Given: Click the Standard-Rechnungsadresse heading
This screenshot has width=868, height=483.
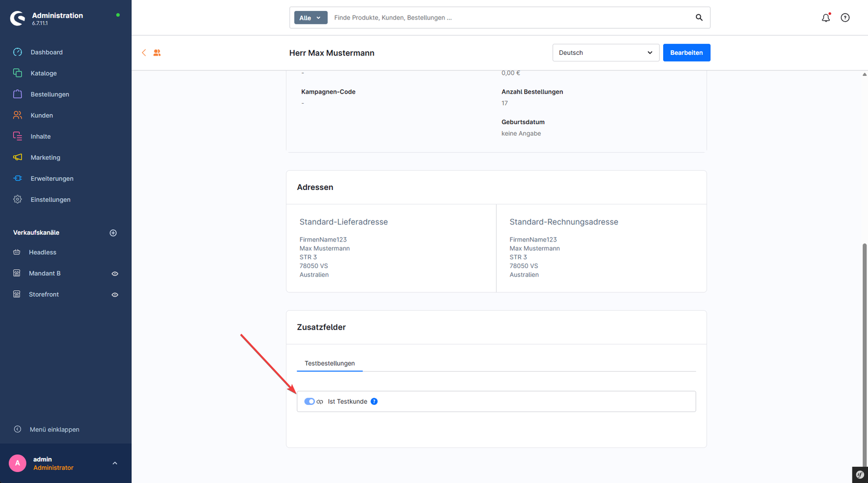Looking at the screenshot, I should tap(564, 222).
